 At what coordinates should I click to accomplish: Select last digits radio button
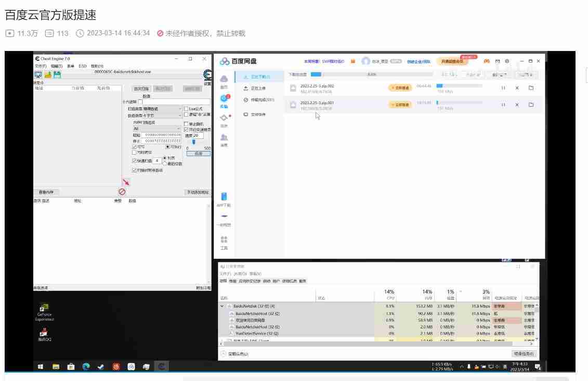pyautogui.click(x=165, y=163)
